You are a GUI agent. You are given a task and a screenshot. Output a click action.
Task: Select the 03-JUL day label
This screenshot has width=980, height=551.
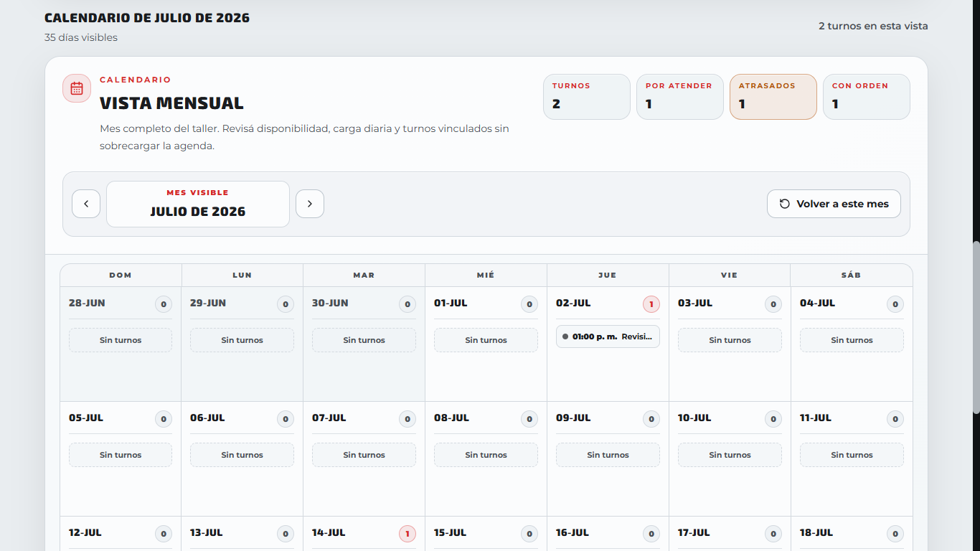coord(695,303)
